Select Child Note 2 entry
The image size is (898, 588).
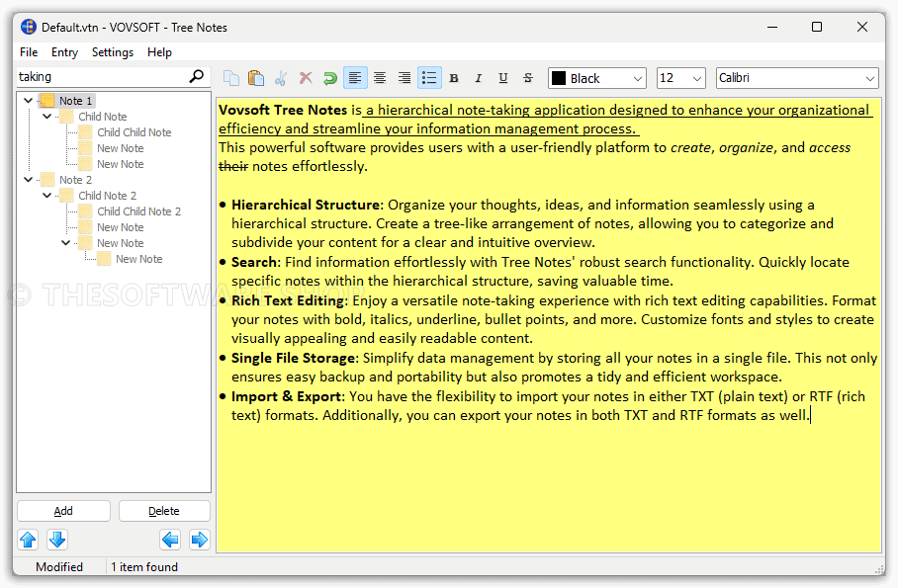107,196
